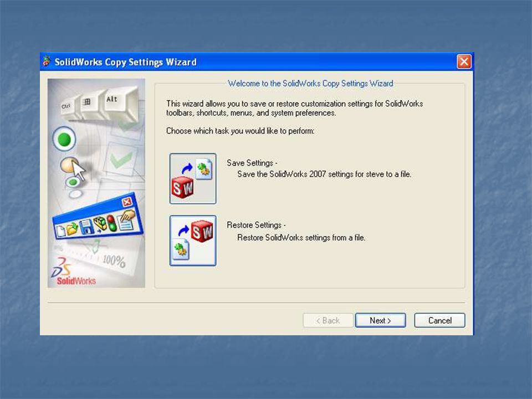Click the 'Welcome to the SolidWorks' heading
The image size is (532, 399).
click(x=310, y=84)
